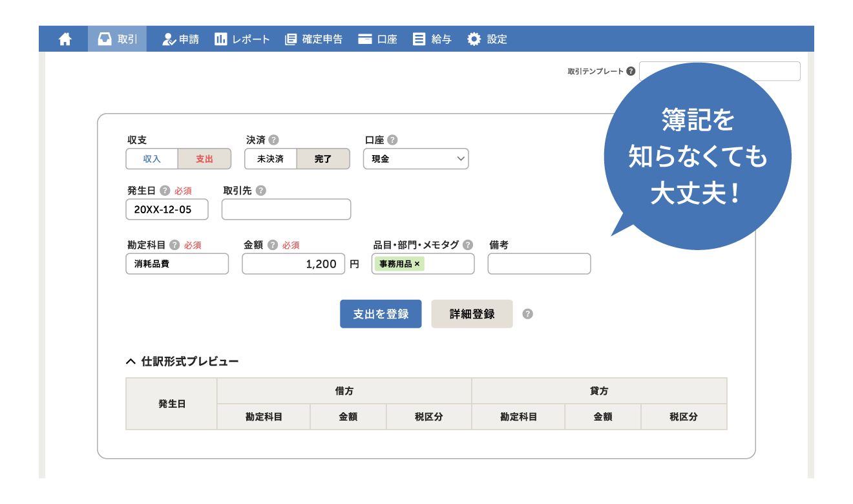Click 税区分 header under 貸方
The height and width of the screenshot is (504, 853).
tap(684, 417)
